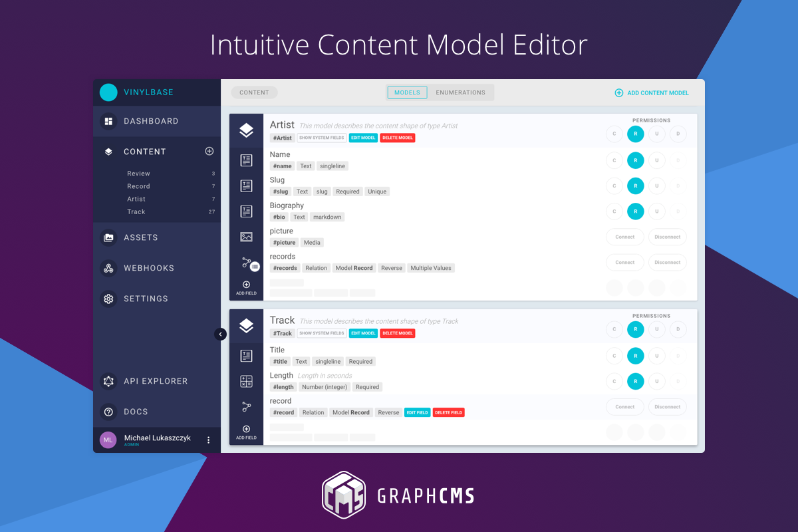Click Delete Field on record field

tap(449, 412)
